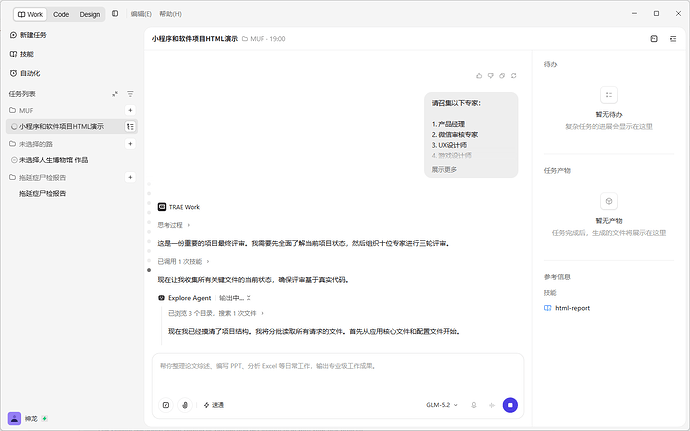Toggle the sidebar panel icon in title bar
690x431 pixels.
[x=115, y=14]
